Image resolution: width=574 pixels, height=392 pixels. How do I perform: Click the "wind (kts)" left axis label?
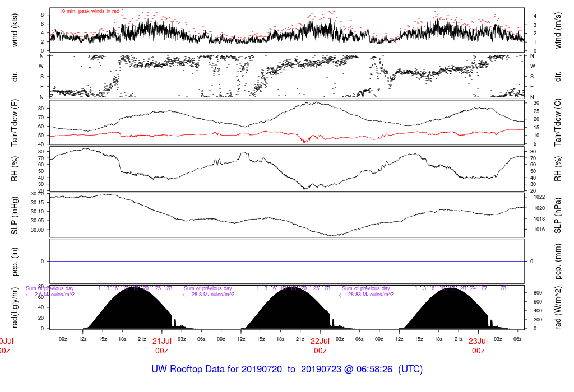pyautogui.click(x=15, y=30)
